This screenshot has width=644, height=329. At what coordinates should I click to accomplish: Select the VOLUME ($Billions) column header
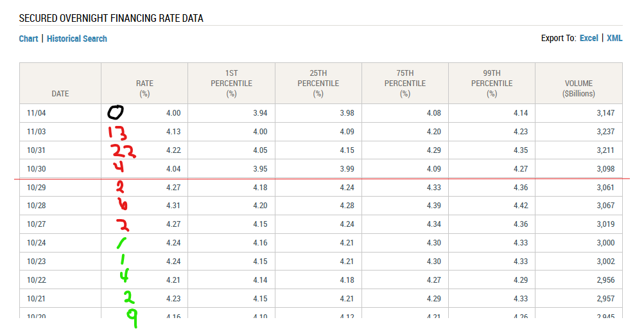[x=579, y=89]
